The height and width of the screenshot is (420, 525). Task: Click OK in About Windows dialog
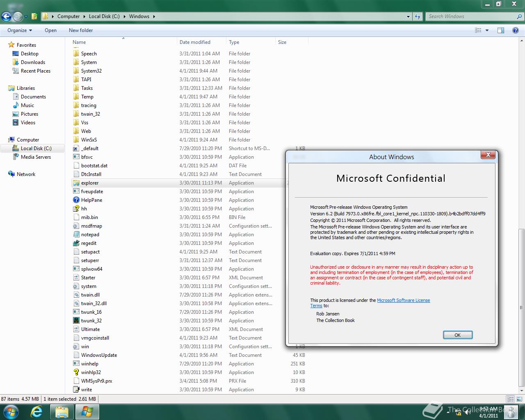[x=458, y=335]
